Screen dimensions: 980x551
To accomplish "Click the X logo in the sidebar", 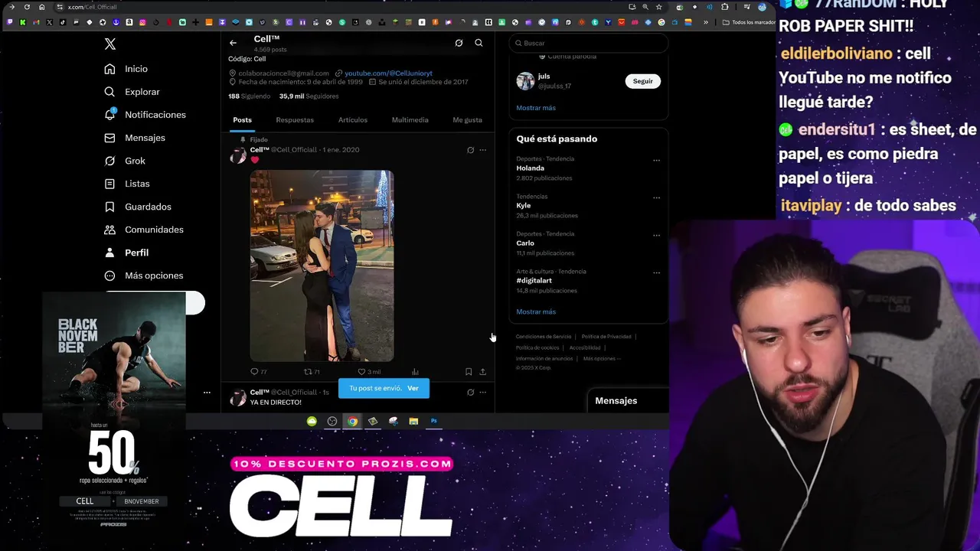I will (x=110, y=44).
